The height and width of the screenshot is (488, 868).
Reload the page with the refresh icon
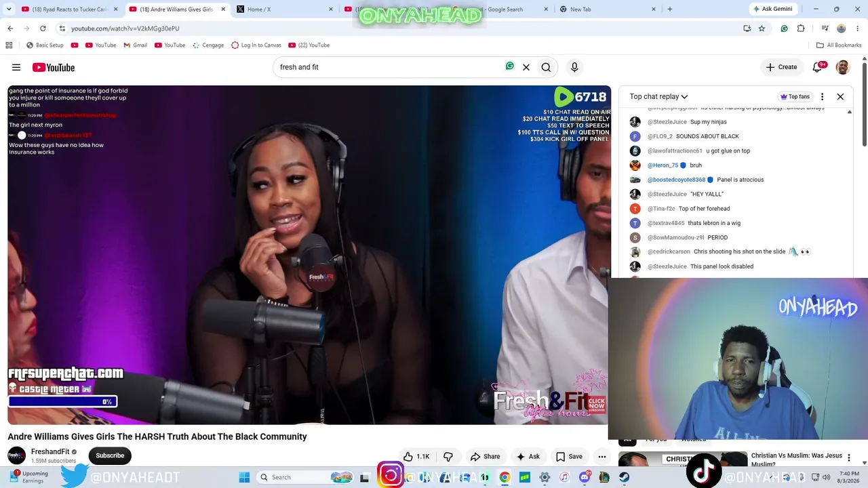tap(43, 28)
